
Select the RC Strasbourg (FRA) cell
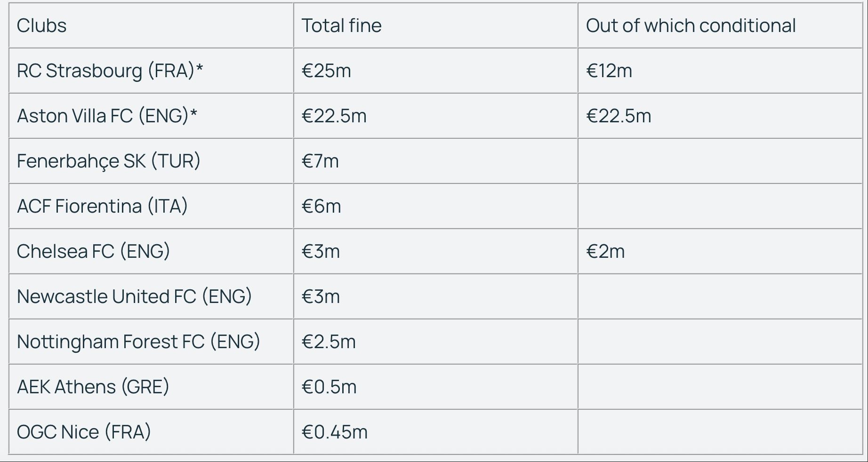[x=151, y=71]
